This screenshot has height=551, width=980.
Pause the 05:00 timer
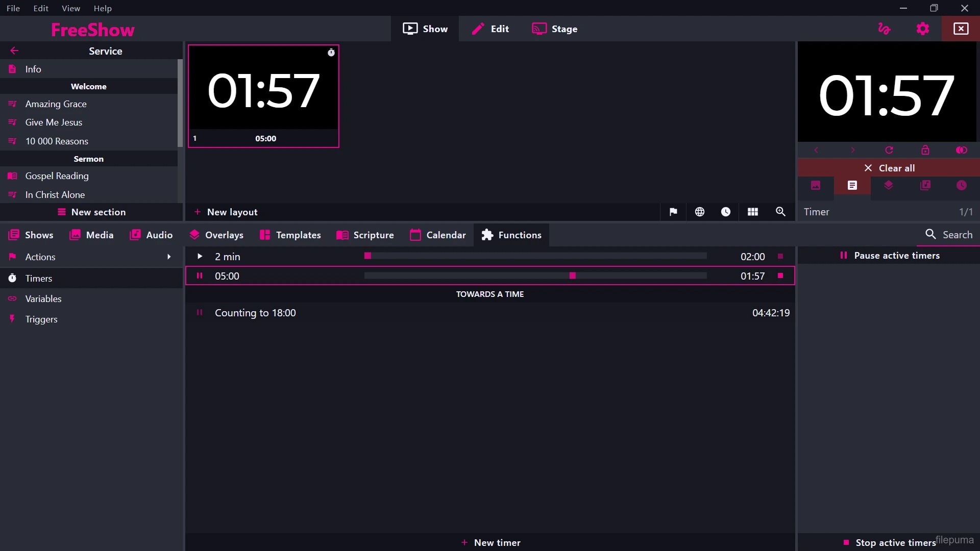point(200,276)
